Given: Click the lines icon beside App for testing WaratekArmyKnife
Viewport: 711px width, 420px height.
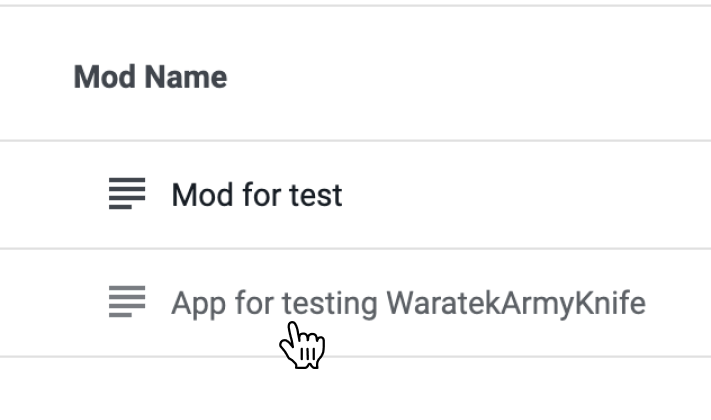Looking at the screenshot, I should [x=127, y=302].
